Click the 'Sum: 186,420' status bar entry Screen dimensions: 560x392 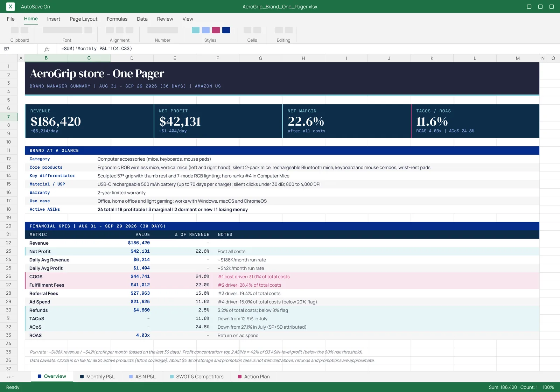[x=503, y=387]
